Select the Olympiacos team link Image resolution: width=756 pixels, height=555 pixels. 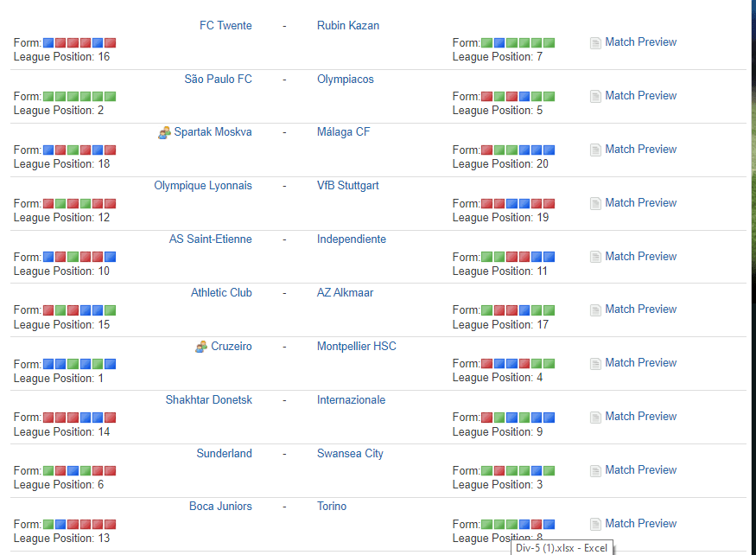(345, 80)
